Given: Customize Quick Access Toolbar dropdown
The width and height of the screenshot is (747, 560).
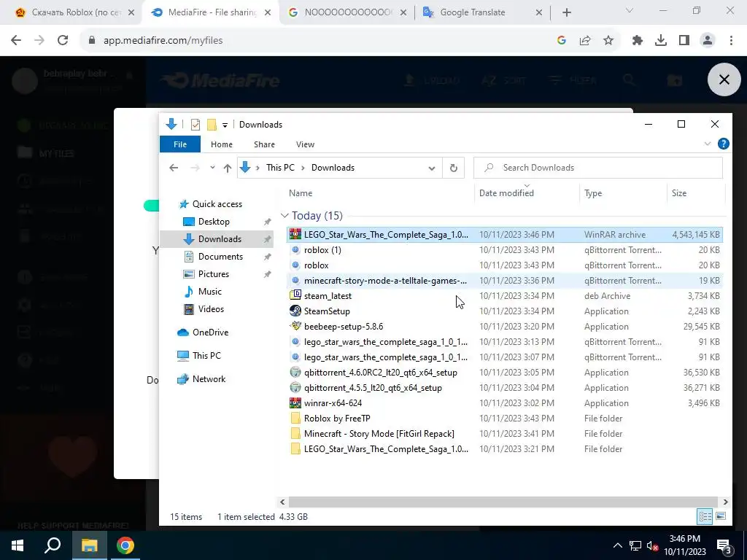Looking at the screenshot, I should 225,125.
